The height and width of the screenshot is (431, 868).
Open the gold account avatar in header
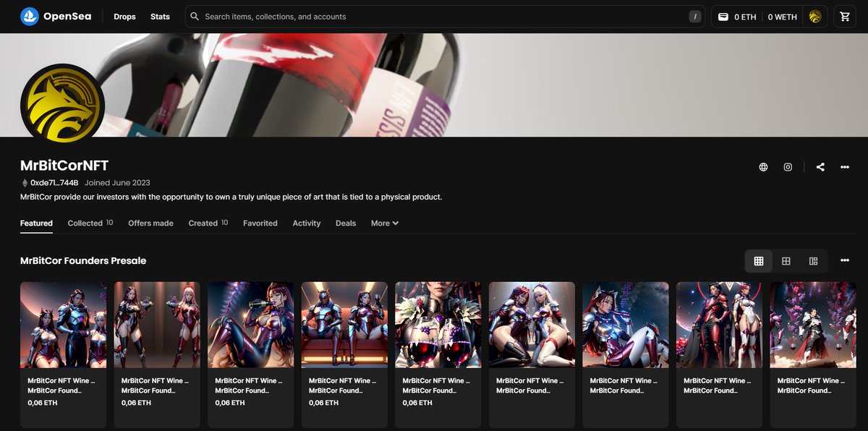click(x=815, y=17)
